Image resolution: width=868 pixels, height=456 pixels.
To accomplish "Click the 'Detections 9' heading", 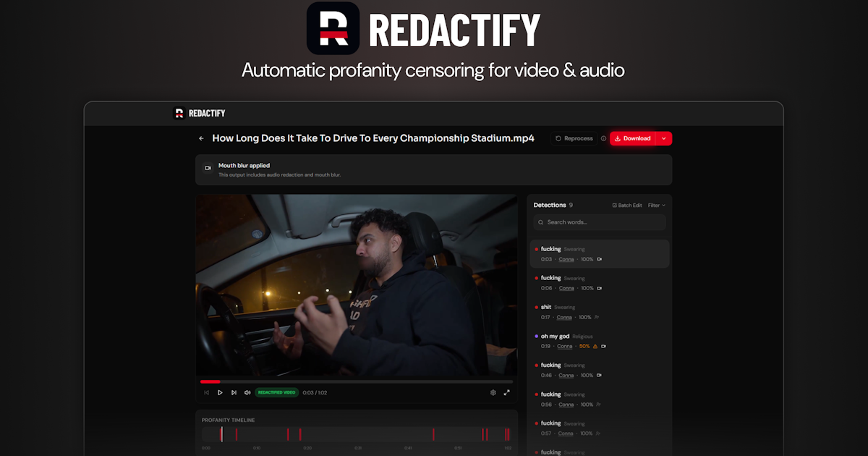I will (x=553, y=206).
